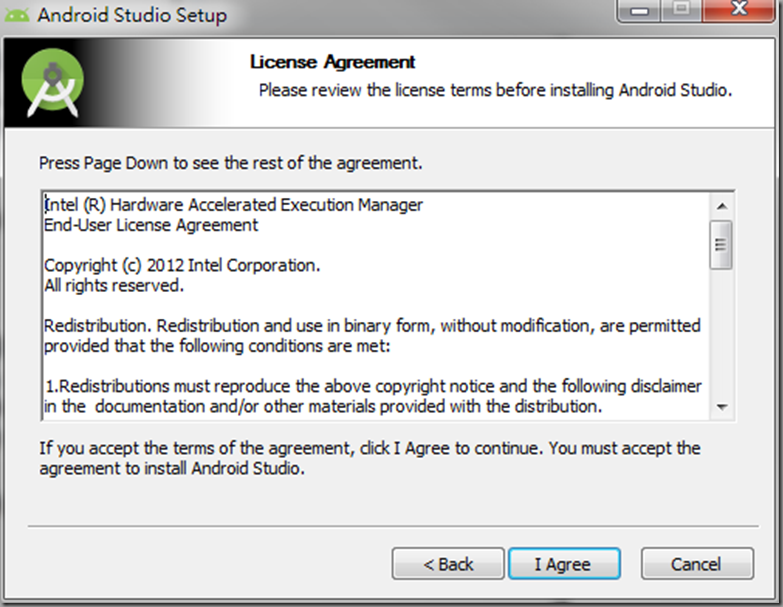Accept the license with I Agree

[x=564, y=564]
